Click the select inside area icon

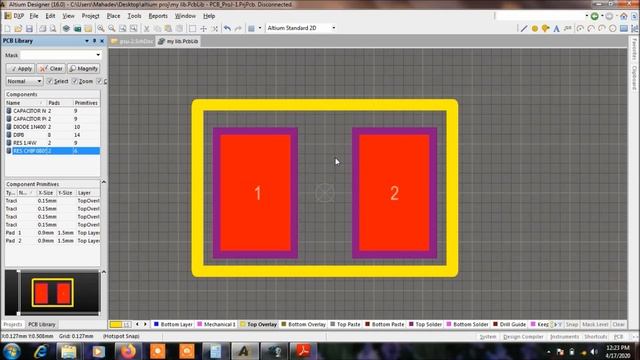coord(192,29)
